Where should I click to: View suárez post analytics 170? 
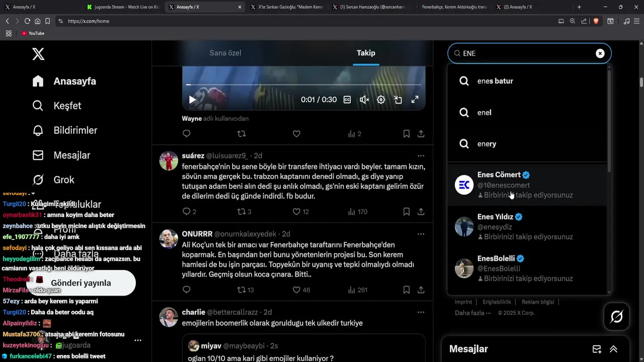tap(358, 212)
